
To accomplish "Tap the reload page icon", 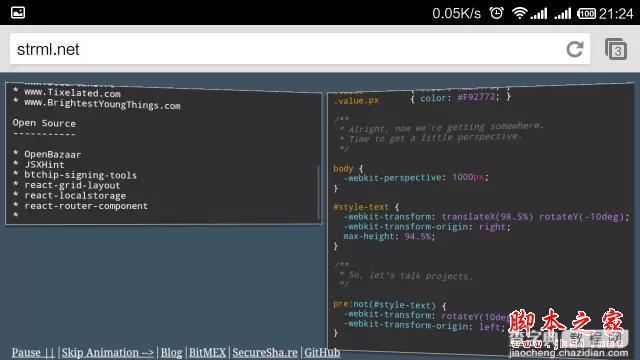I will pyautogui.click(x=575, y=49).
